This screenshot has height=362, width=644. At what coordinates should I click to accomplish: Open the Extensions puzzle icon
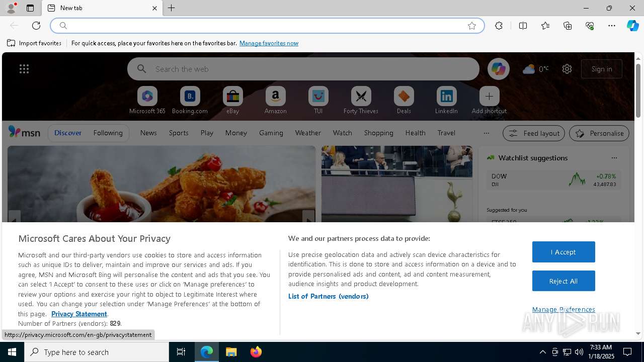499,26
